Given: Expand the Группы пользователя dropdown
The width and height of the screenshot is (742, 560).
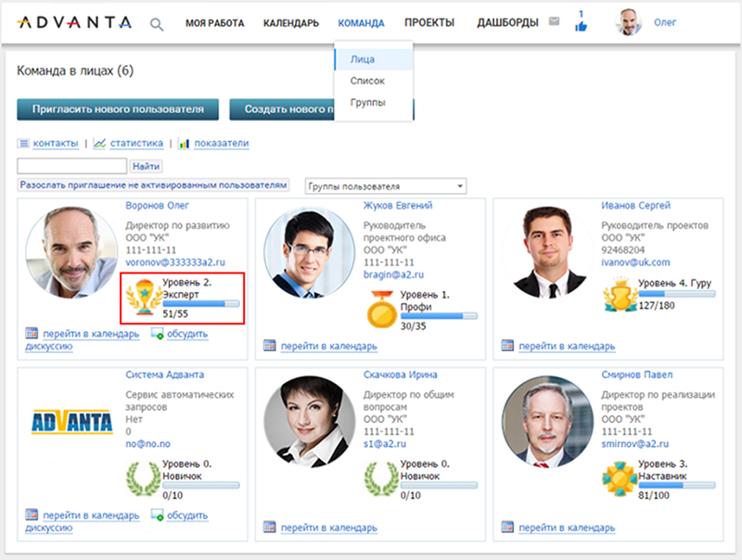Looking at the screenshot, I should (x=385, y=186).
